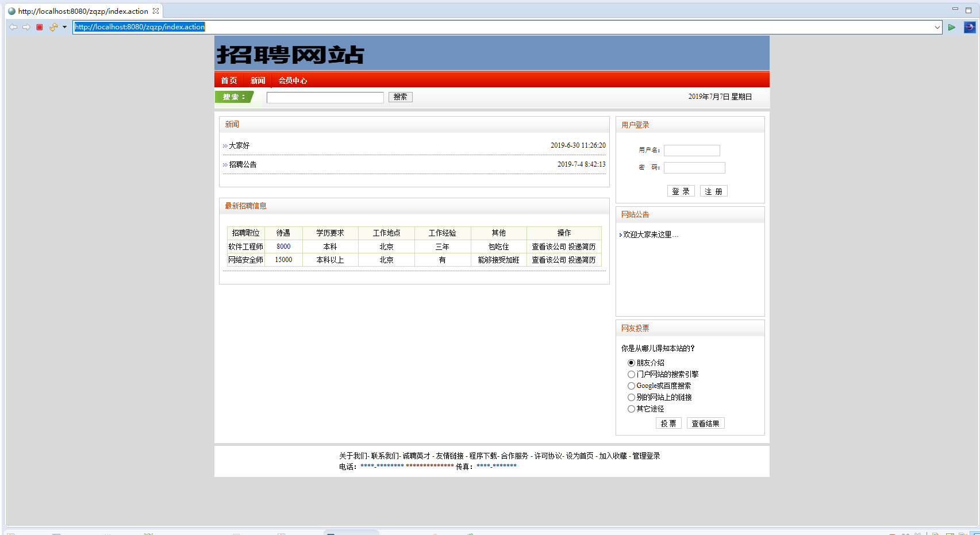Click the refresh page icon
Screen dimensions: 980x535
[x=53, y=27]
